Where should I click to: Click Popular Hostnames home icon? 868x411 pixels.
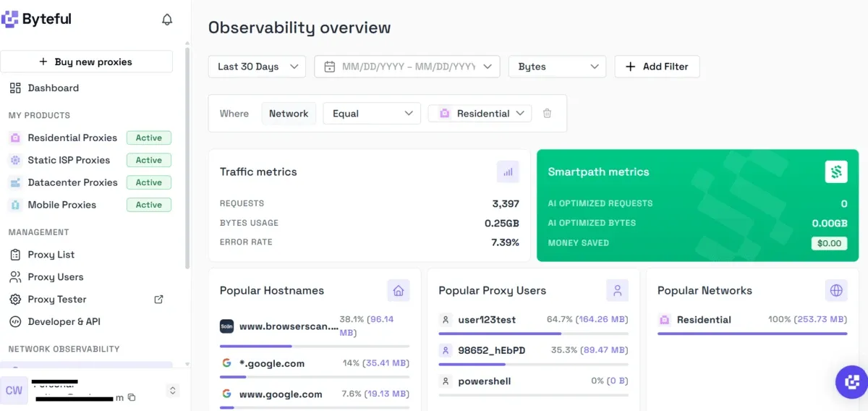pyautogui.click(x=399, y=291)
